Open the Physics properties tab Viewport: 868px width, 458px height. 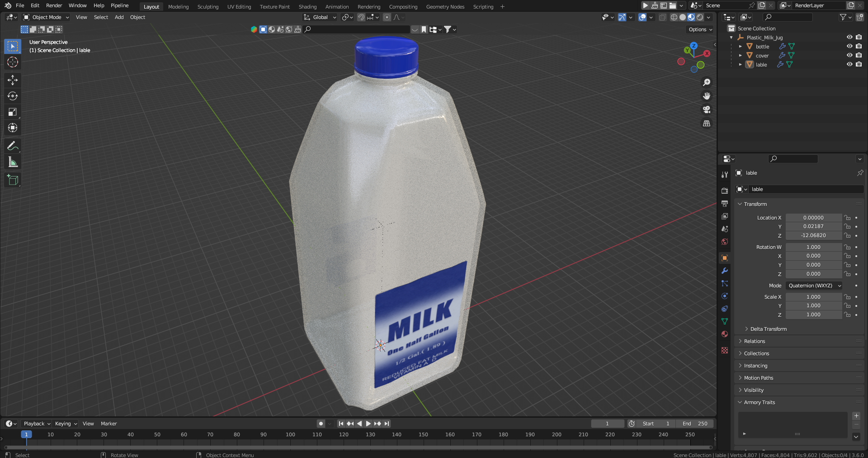coord(725,296)
